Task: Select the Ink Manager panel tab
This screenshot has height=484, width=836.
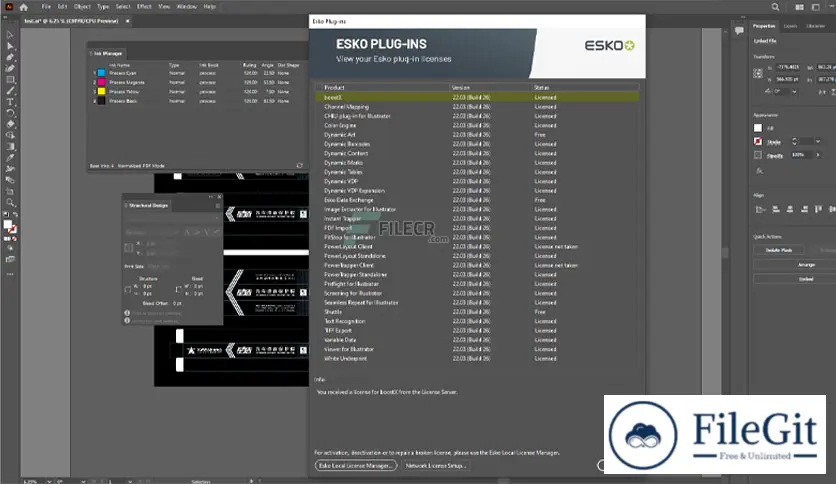Action: (x=108, y=53)
